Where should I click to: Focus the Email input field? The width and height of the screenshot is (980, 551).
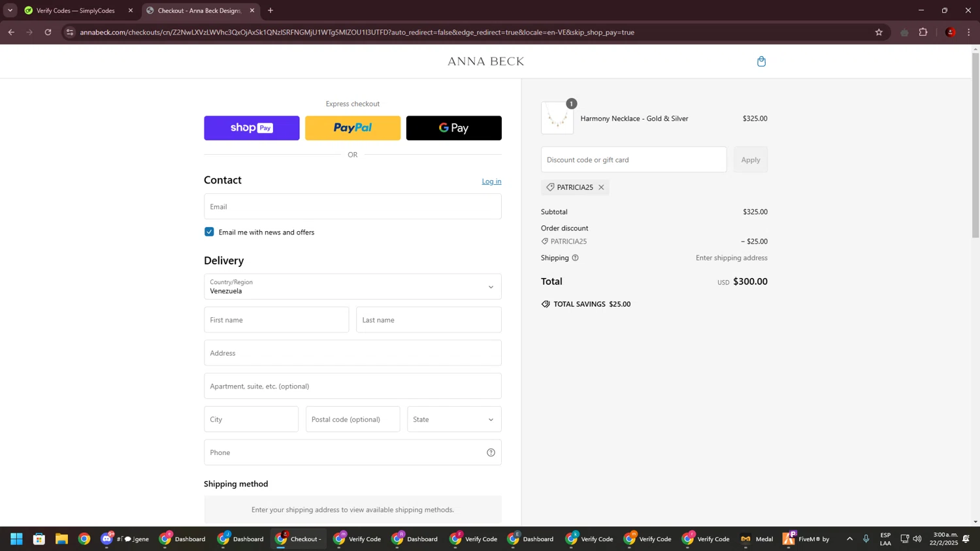coord(353,206)
